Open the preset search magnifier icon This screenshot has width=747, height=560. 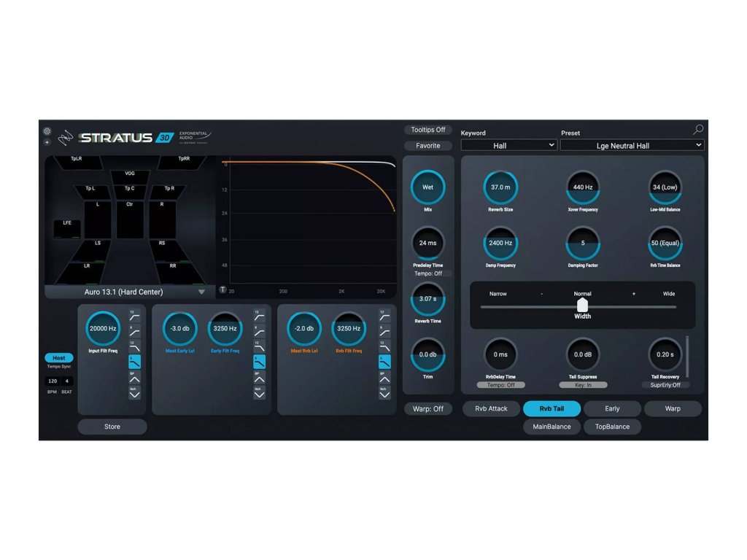[x=698, y=129]
